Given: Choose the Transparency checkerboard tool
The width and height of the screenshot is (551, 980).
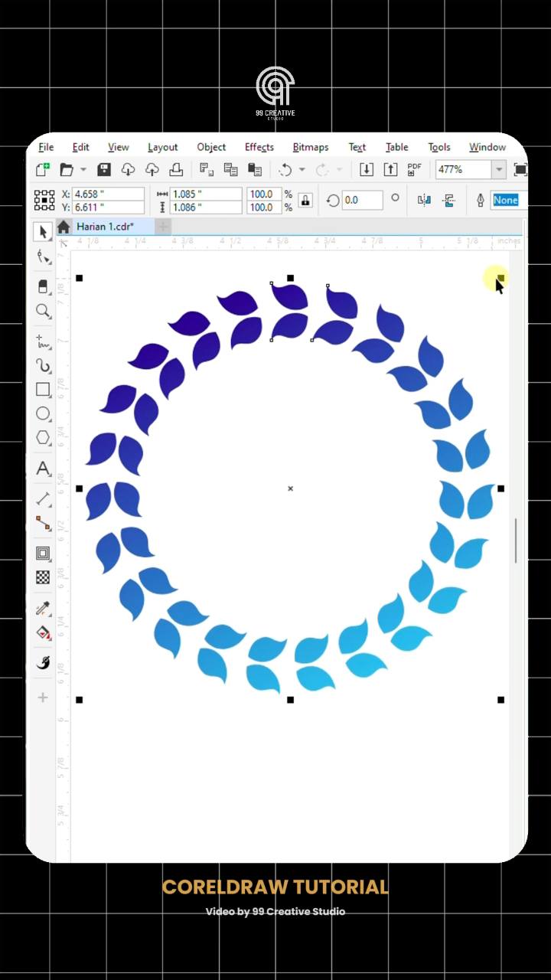Looking at the screenshot, I should point(43,577).
